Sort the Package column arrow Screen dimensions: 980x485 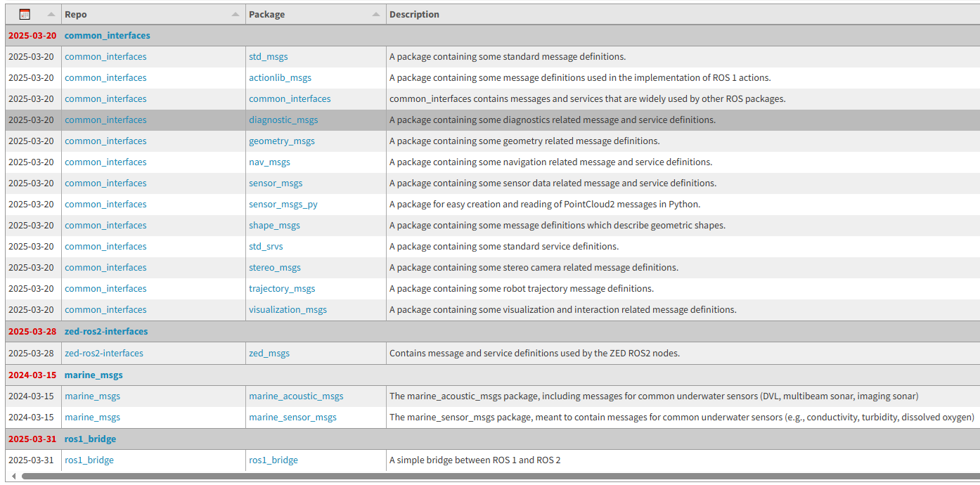[x=376, y=14]
